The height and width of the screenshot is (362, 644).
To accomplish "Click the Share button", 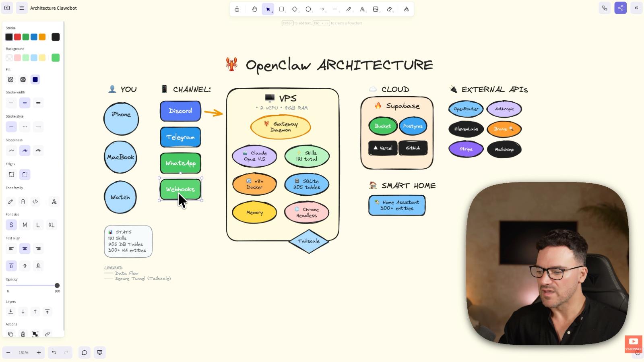I will point(620,8).
